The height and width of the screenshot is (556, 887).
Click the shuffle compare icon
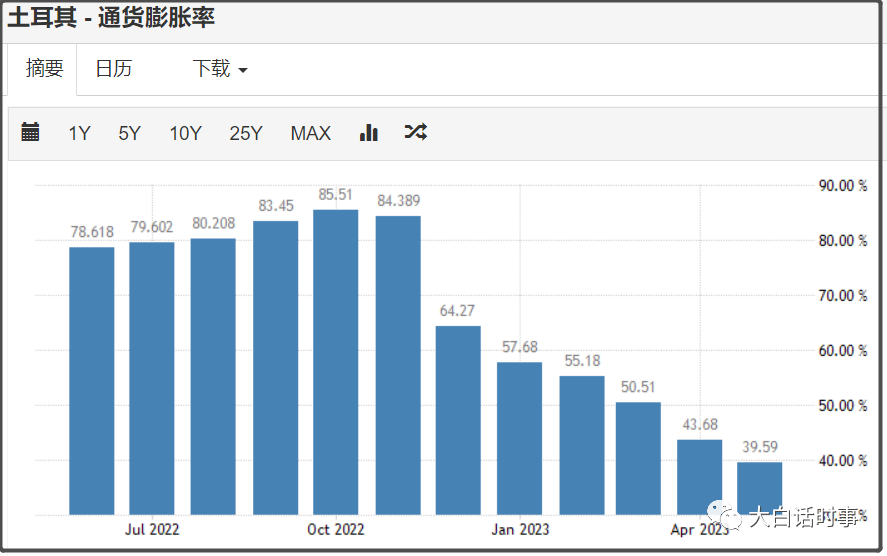(x=416, y=132)
